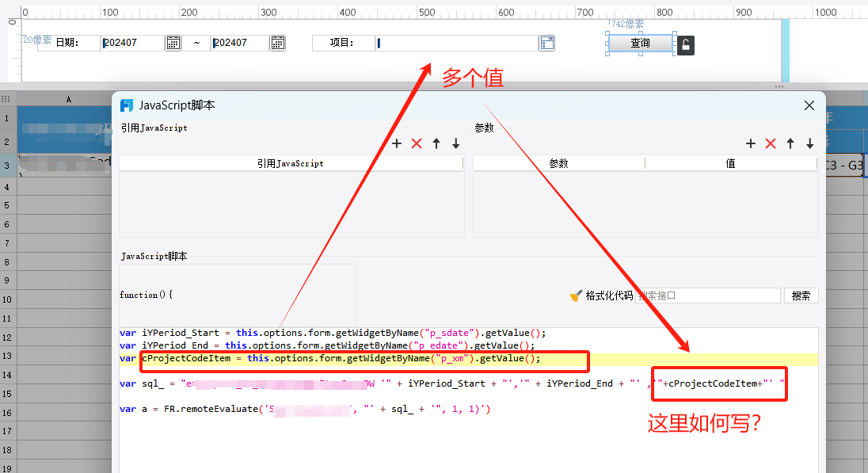Click the select-all corner of spreadsheet
Screen dimensions: 868x473
(x=6, y=99)
